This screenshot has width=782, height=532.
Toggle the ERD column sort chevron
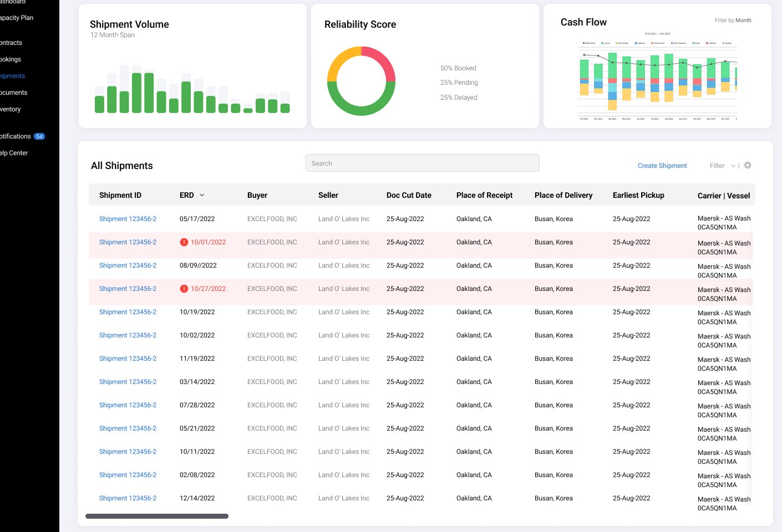[202, 195]
